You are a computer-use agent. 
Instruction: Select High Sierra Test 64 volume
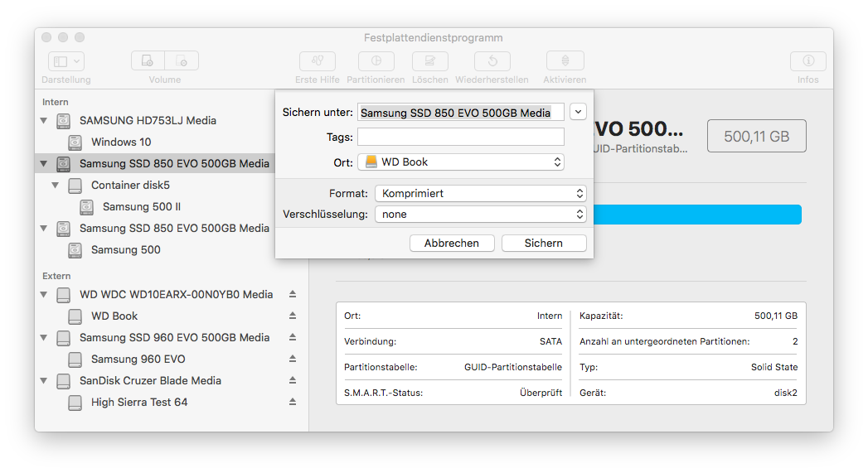pos(139,403)
